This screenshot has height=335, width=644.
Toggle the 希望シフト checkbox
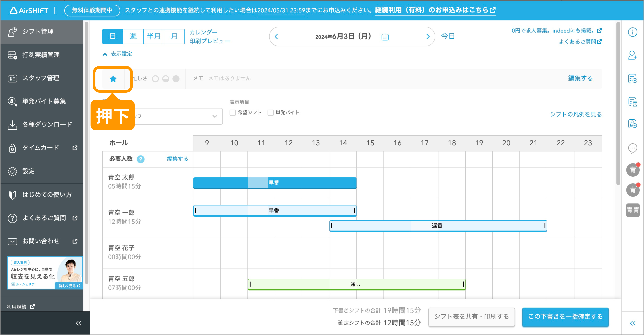click(232, 113)
